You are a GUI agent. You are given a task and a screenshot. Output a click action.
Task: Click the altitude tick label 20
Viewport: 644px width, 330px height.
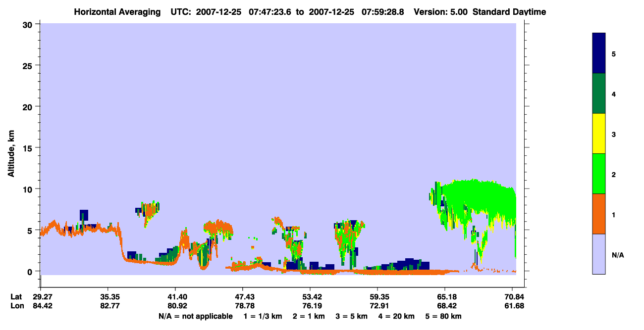coord(29,106)
